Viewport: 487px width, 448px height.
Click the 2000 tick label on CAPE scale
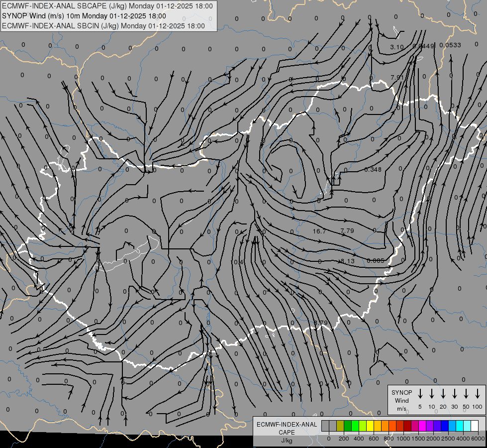click(433, 439)
